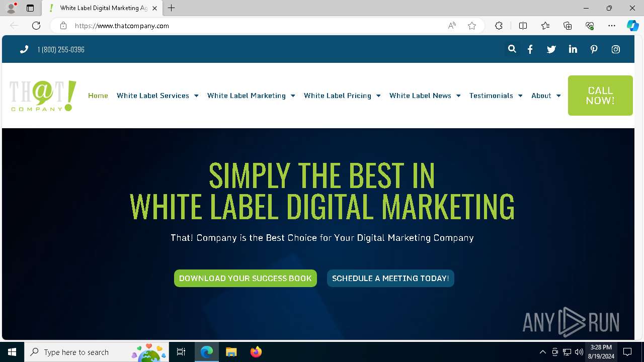Open the browser Extensions puzzle icon
Screen dimensions: 644x362
pos(499,26)
